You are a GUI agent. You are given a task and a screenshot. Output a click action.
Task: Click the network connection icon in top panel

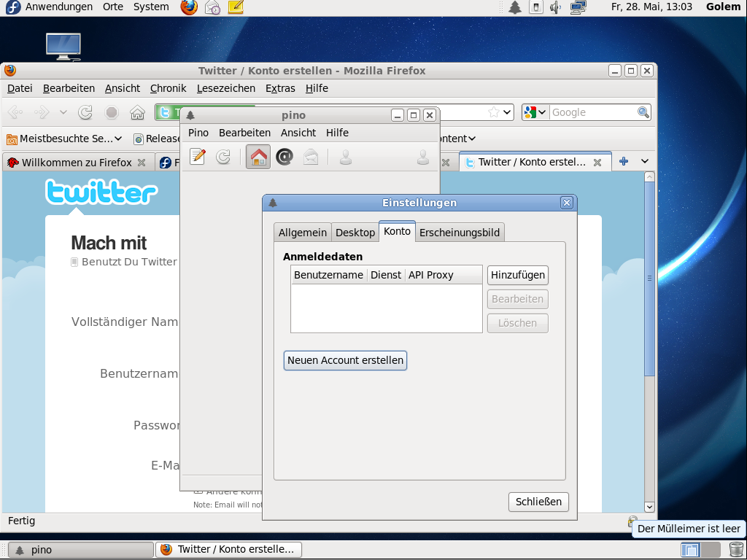pos(578,7)
